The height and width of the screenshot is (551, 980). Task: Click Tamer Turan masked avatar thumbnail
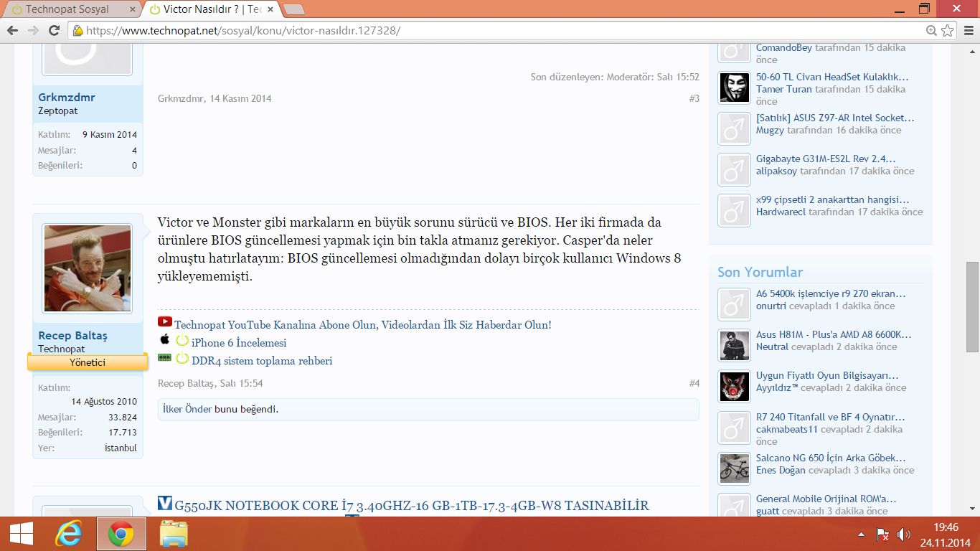tap(734, 88)
